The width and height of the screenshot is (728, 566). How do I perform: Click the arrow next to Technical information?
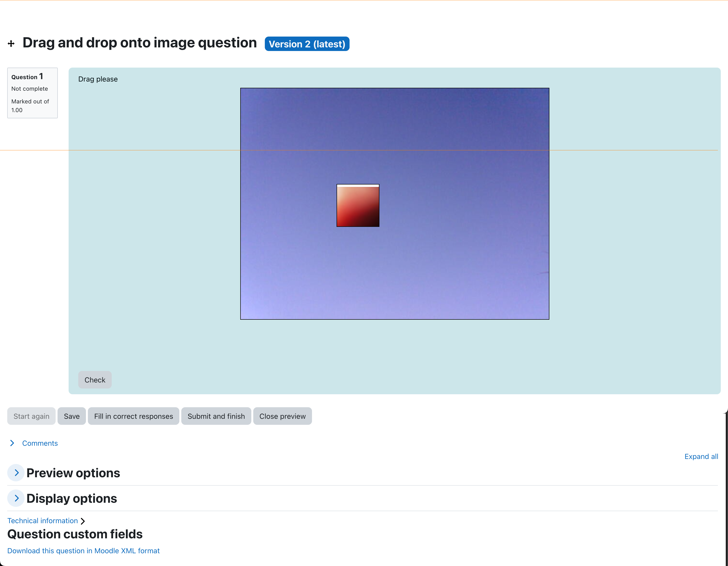[x=83, y=521]
